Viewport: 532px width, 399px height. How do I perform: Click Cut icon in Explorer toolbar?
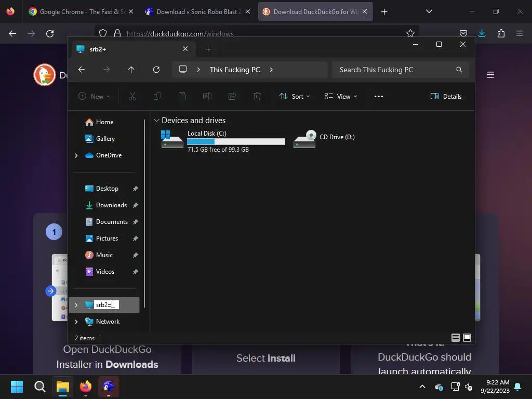(132, 96)
